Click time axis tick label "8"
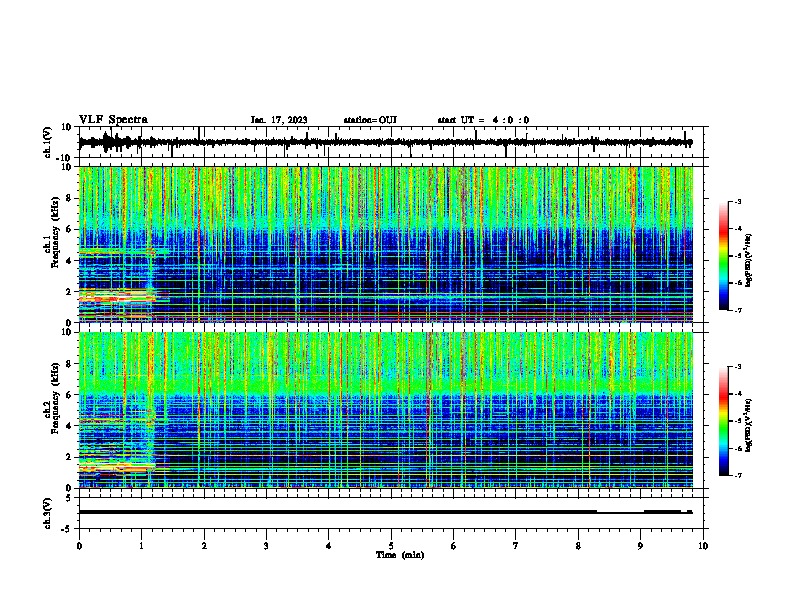Viewport: 792px width, 612px height. (x=578, y=546)
